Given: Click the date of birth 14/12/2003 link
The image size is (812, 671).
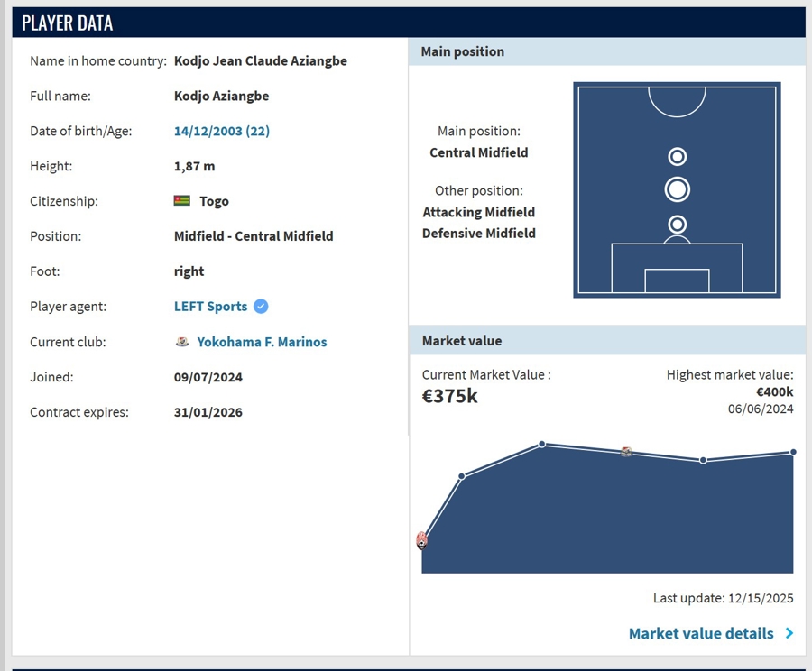Looking at the screenshot, I should tap(221, 131).
